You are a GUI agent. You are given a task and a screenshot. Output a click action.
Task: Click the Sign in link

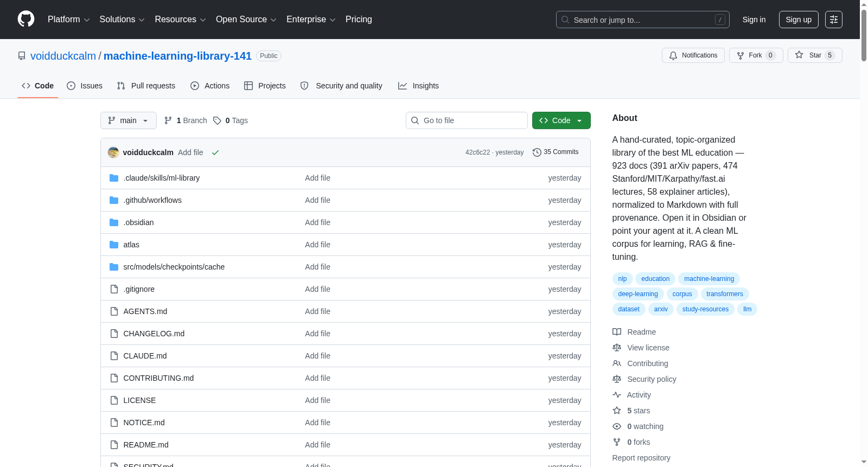point(754,20)
